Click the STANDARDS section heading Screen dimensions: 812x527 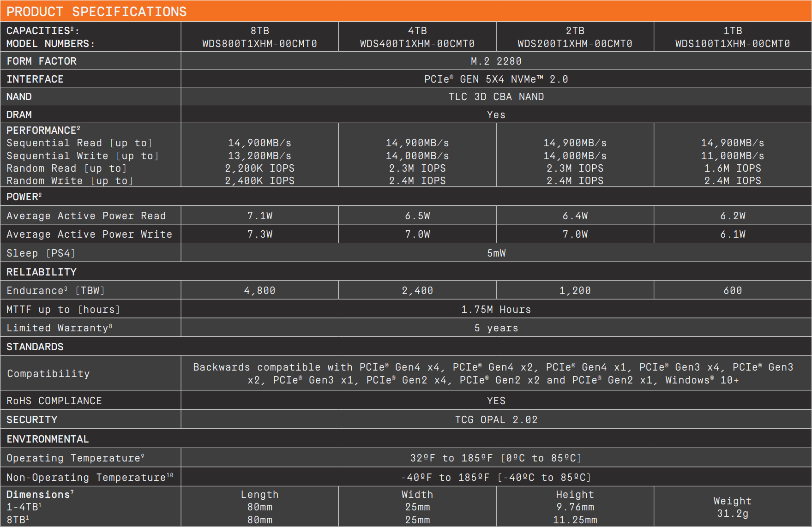[35, 347]
